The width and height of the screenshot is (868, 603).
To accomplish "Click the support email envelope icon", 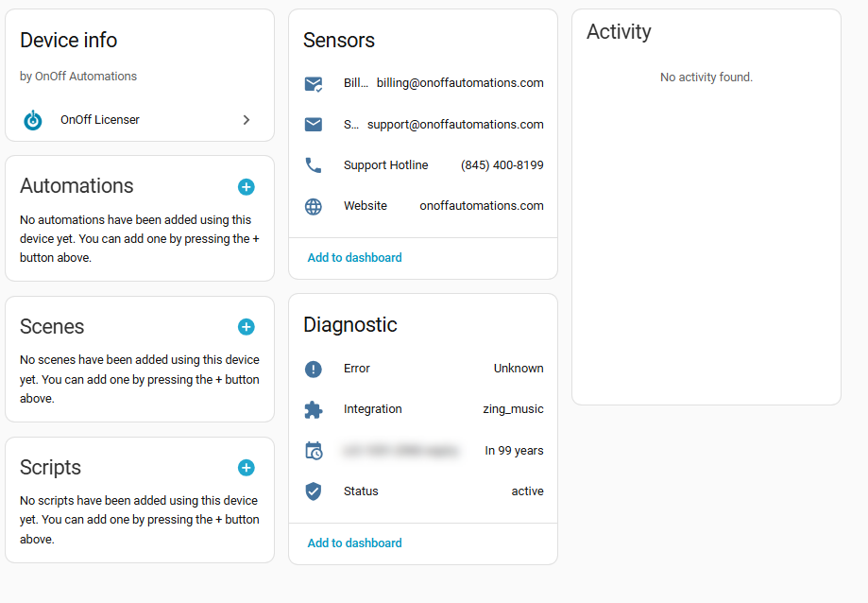I will 314,124.
